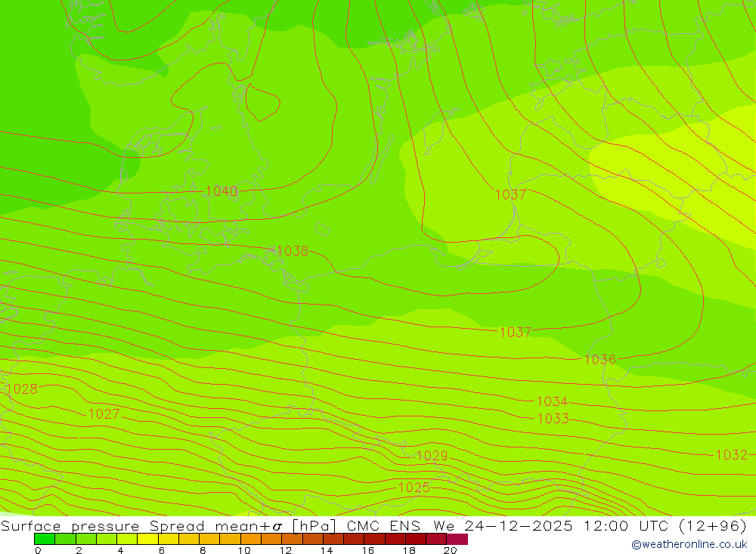Click the legend tick label 20
The image size is (756, 554).
450,550
